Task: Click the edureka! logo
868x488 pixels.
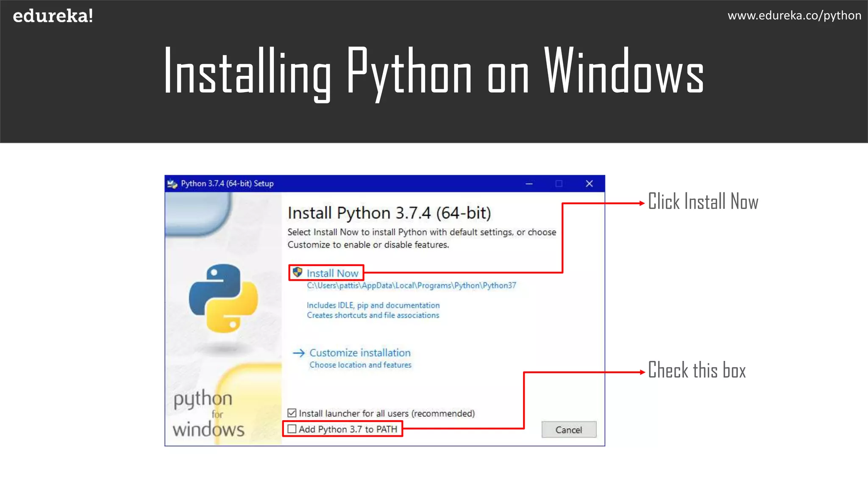Action: tap(53, 16)
